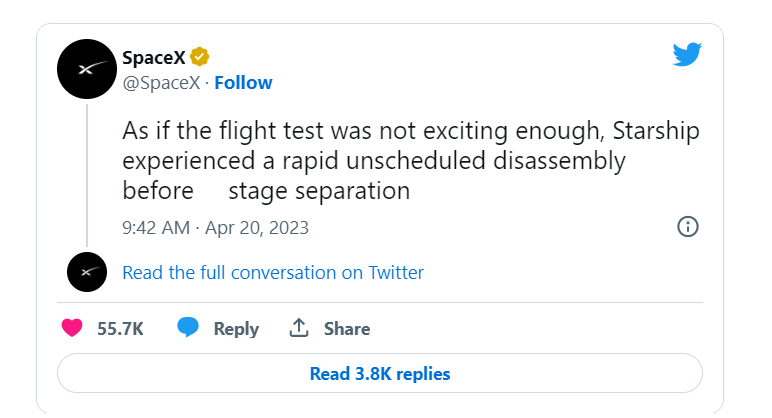Image resolution: width=772 pixels, height=418 pixels.
Task: Click the share arrow icon
Action: [298, 328]
